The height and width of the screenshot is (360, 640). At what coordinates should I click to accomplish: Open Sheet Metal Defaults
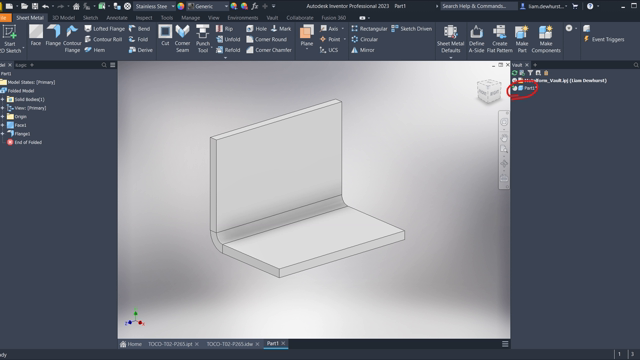[450, 39]
